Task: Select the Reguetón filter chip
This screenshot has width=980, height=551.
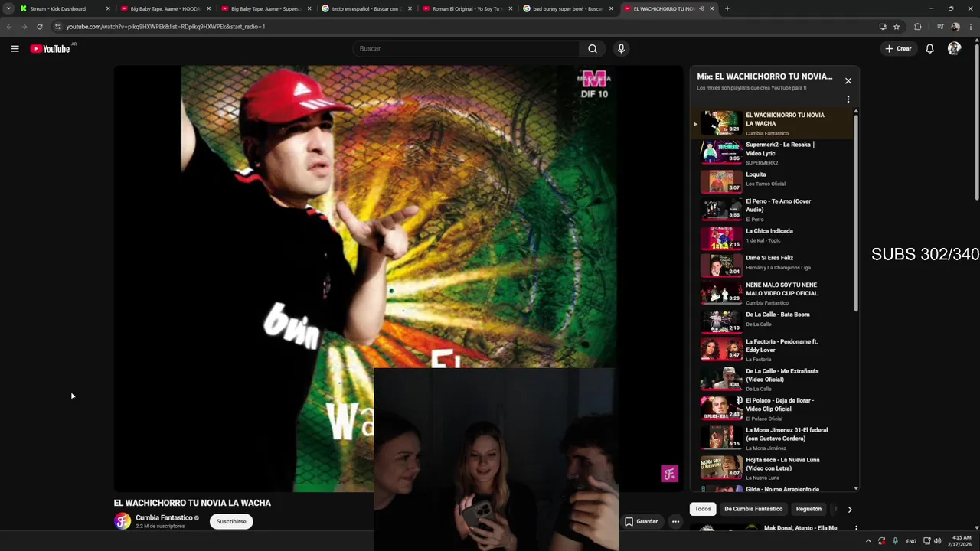Action: tap(808, 509)
